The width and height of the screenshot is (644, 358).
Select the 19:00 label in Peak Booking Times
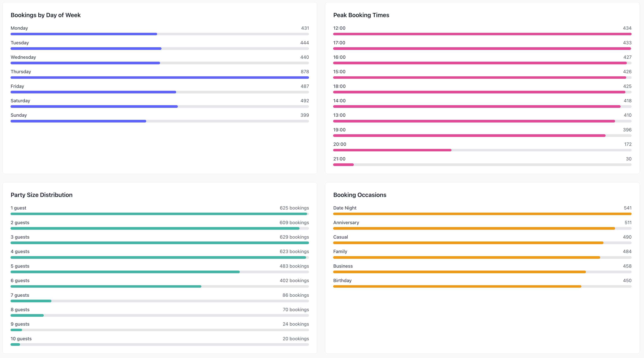[339, 130]
